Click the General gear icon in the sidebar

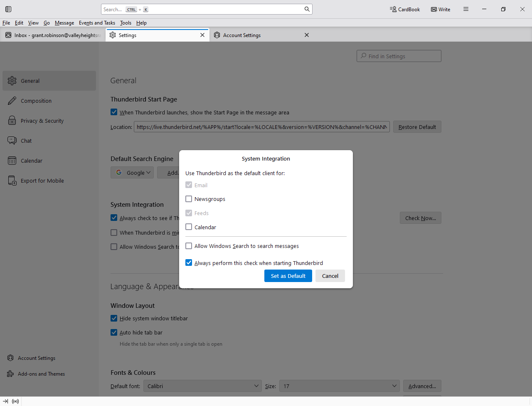click(12, 81)
